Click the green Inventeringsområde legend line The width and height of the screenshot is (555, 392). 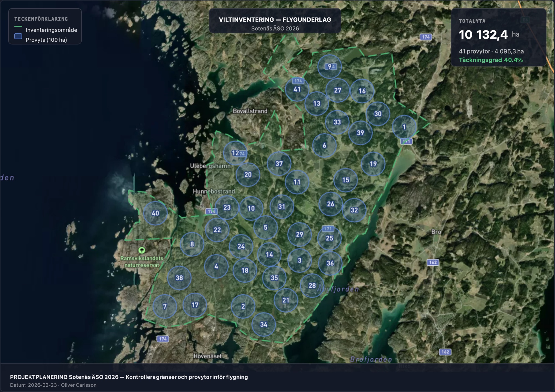[18, 27]
